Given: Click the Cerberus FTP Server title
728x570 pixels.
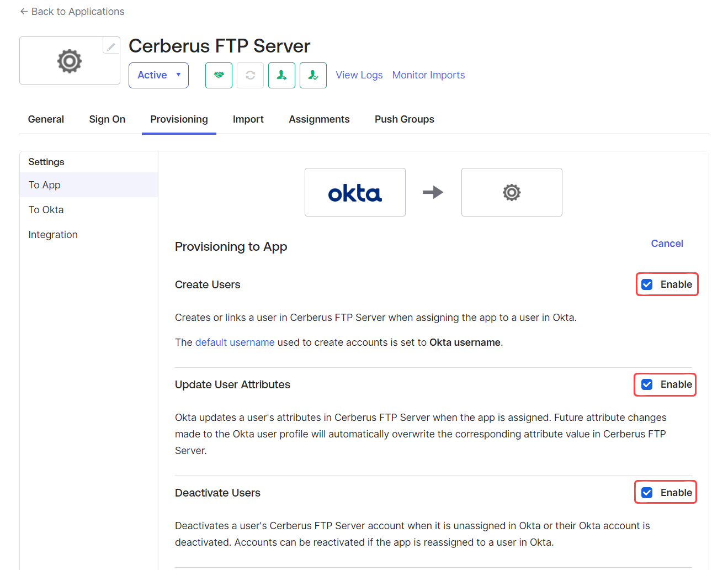Looking at the screenshot, I should pos(219,46).
